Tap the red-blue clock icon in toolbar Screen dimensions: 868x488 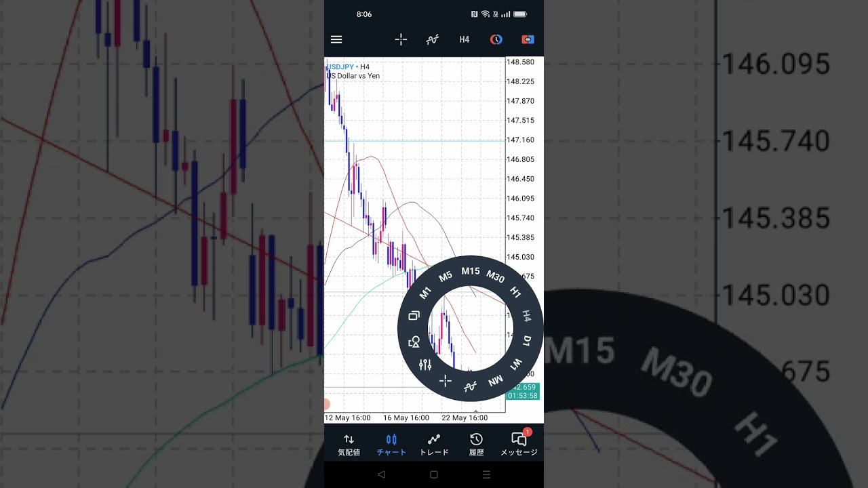pos(496,40)
